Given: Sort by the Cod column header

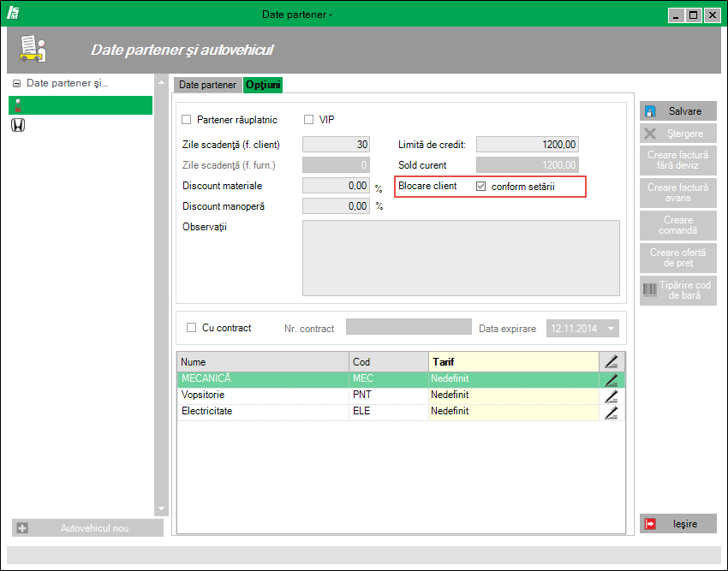Looking at the screenshot, I should (389, 362).
